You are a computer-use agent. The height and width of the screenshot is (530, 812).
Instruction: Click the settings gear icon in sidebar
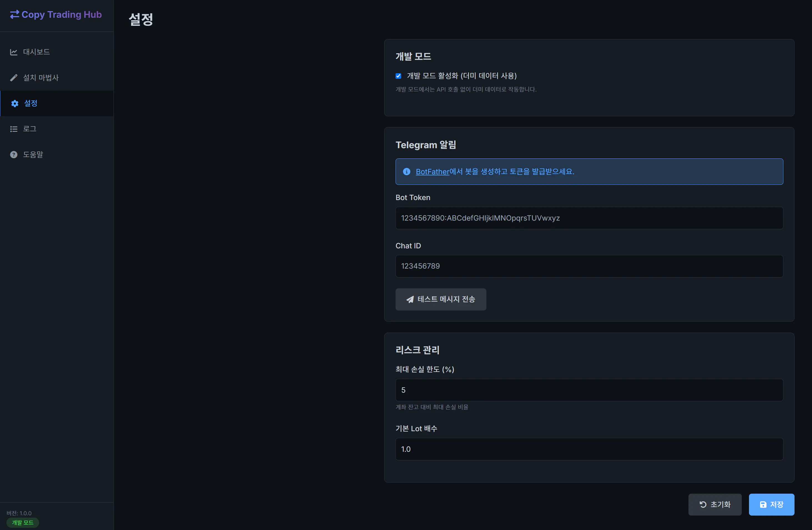click(x=15, y=103)
